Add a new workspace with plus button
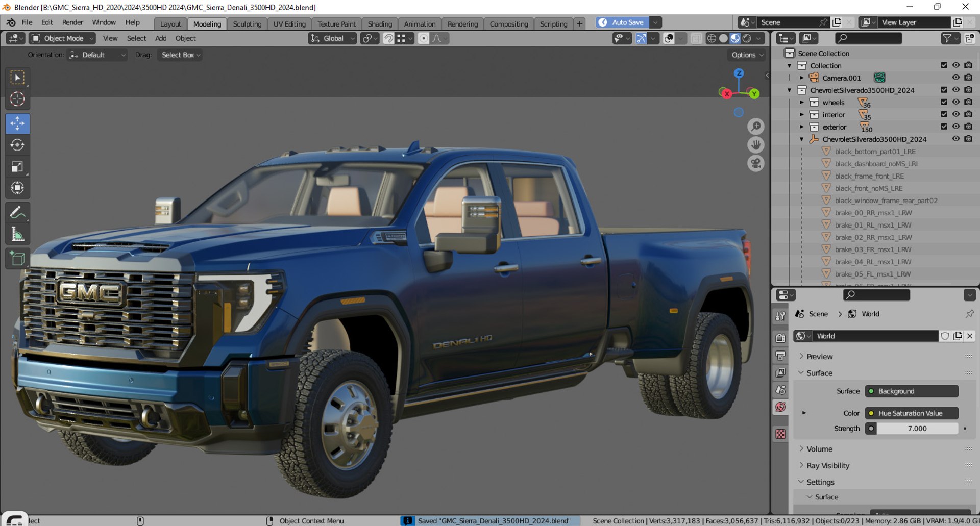The height and width of the screenshot is (526, 980). click(579, 24)
